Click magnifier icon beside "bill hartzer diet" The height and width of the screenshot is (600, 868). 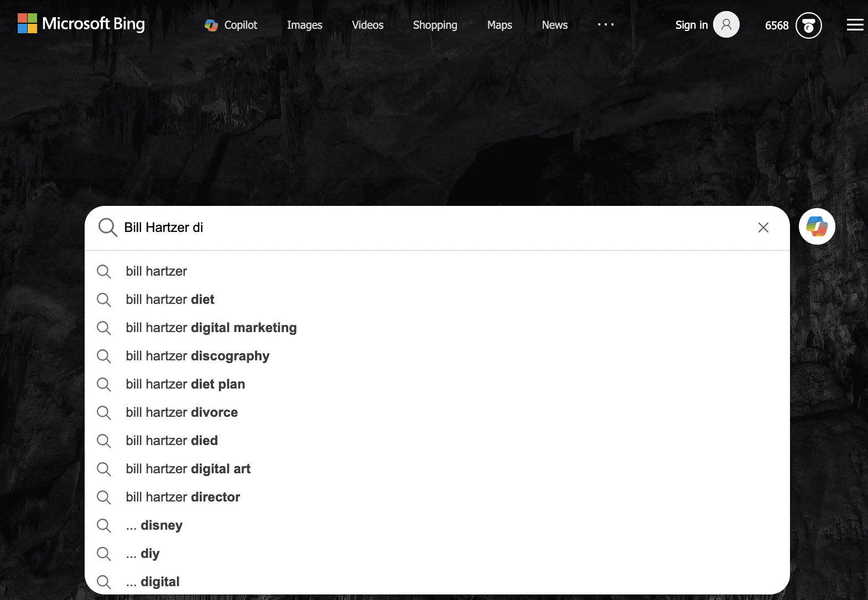pos(104,299)
